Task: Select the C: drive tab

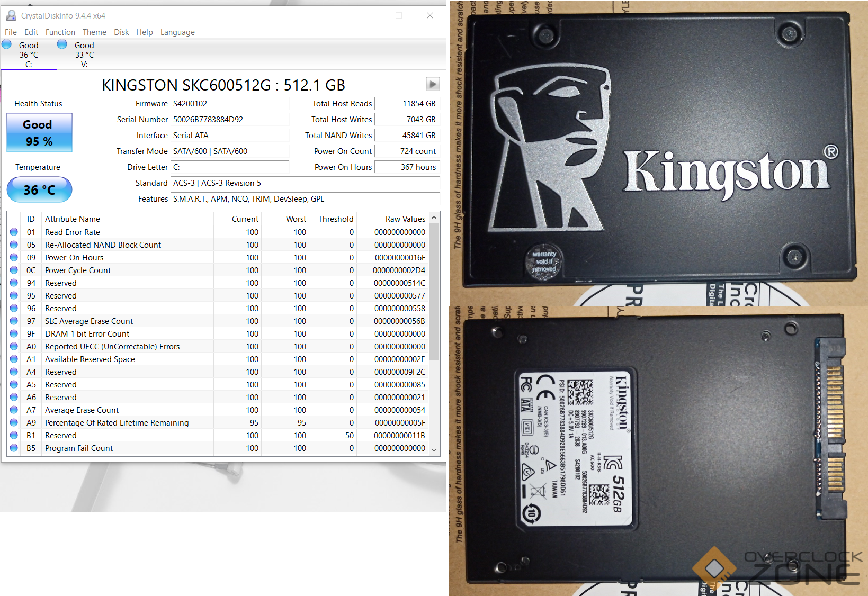Action: pos(29,55)
